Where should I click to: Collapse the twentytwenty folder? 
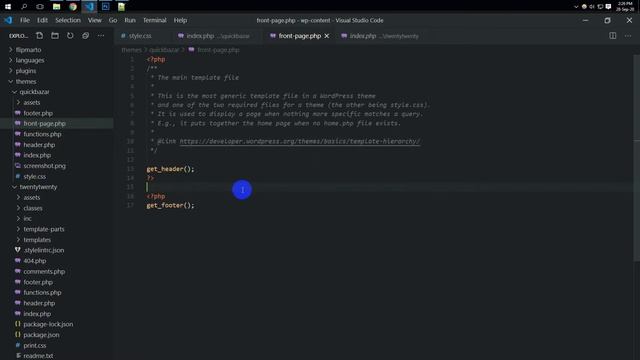(x=38, y=187)
